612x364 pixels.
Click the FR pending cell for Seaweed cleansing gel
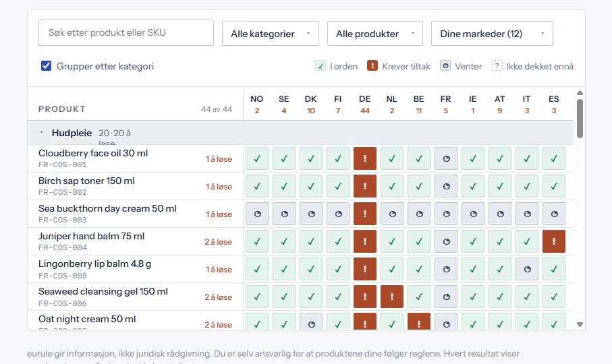point(446,297)
